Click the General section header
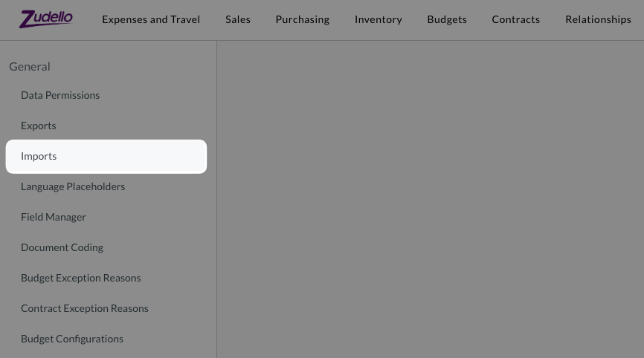Screen dimensions: 644x358 pyautogui.click(x=30, y=66)
